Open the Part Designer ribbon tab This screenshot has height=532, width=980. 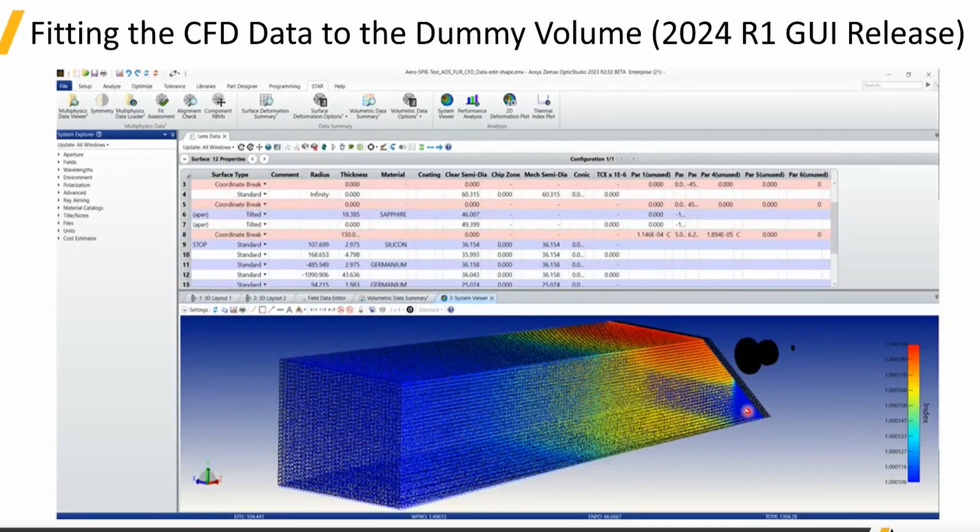point(242,86)
